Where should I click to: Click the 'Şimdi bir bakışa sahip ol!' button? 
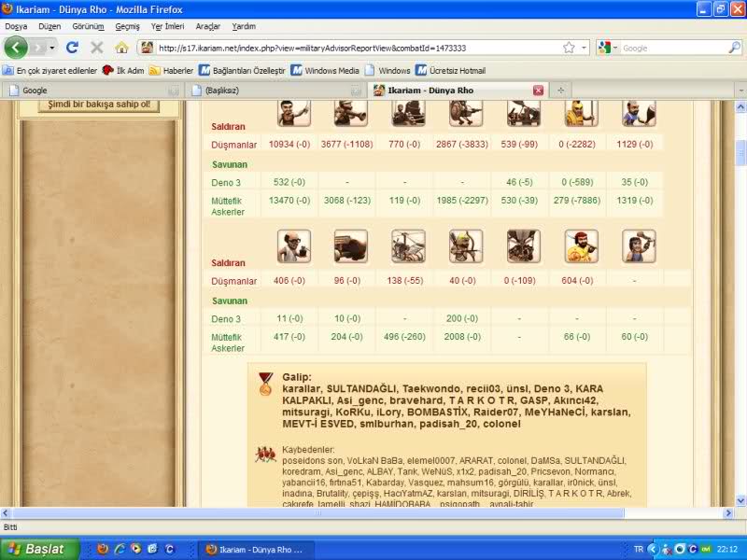tap(99, 105)
